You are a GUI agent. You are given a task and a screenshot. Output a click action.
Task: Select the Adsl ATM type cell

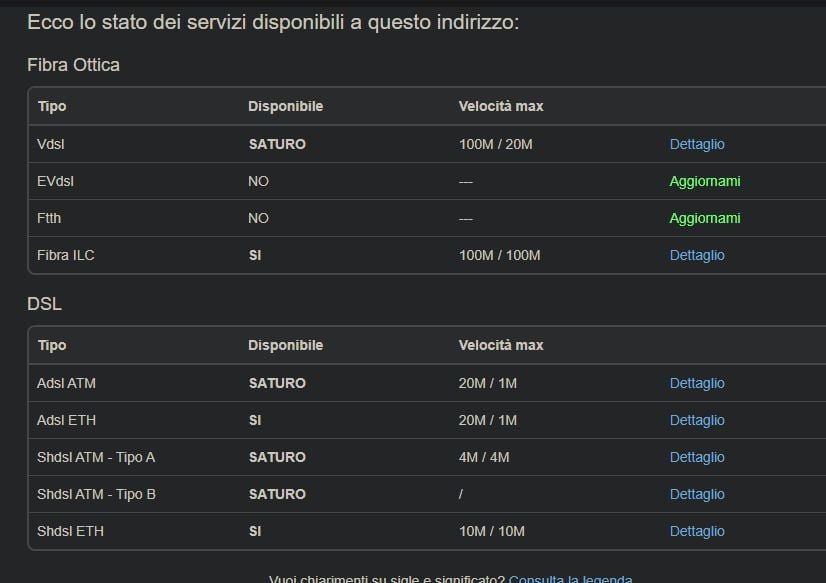(66, 383)
